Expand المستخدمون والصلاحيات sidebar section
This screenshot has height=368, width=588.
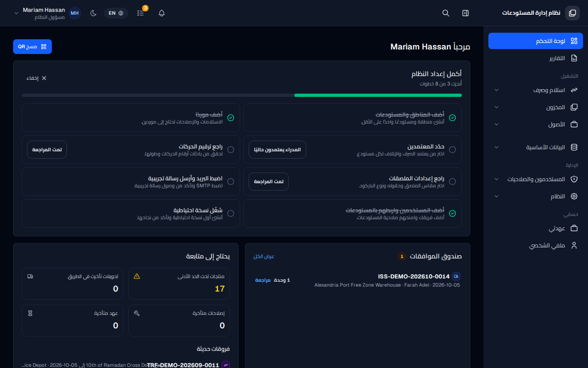point(536,179)
